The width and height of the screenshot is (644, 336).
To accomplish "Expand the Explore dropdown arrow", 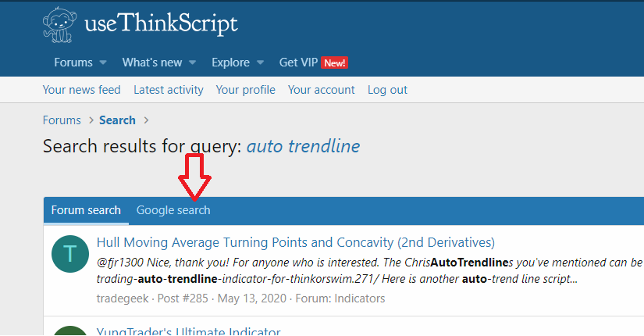I will 260,63.
